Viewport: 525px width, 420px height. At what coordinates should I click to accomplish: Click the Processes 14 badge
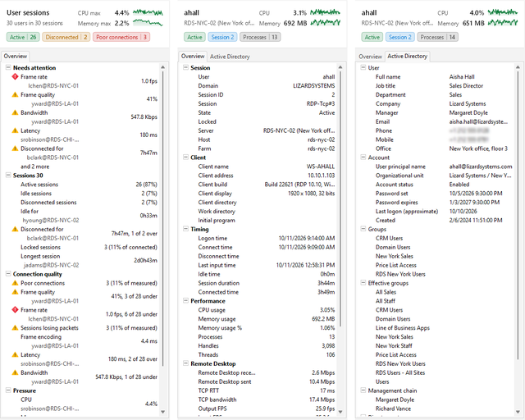pyautogui.click(x=437, y=37)
